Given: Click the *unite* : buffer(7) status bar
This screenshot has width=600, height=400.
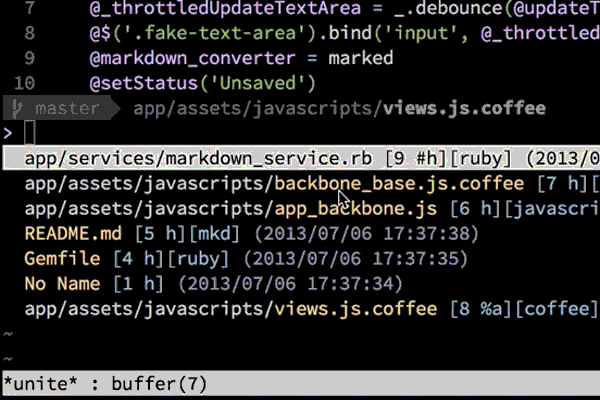Looking at the screenshot, I should pos(301,384).
